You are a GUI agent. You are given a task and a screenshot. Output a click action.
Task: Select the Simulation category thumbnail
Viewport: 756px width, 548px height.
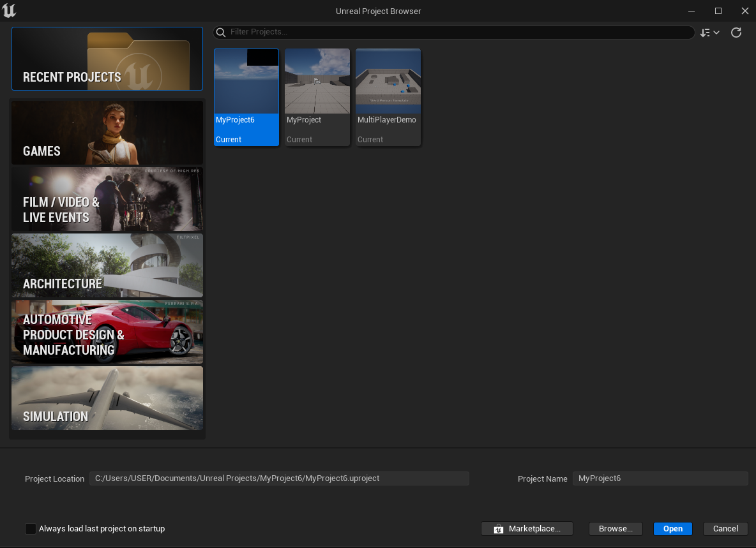click(x=107, y=397)
